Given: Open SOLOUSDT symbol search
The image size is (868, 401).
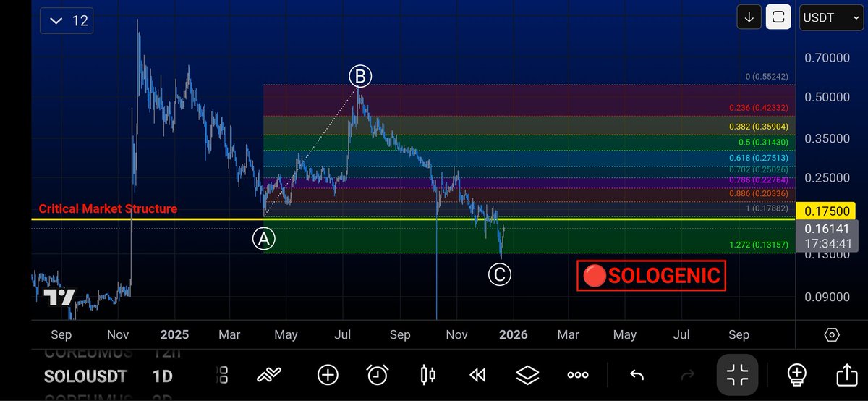Looking at the screenshot, I should tap(85, 376).
